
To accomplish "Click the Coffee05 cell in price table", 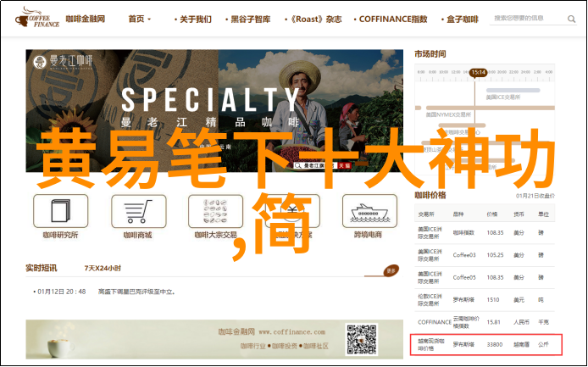I will pyautogui.click(x=464, y=277).
